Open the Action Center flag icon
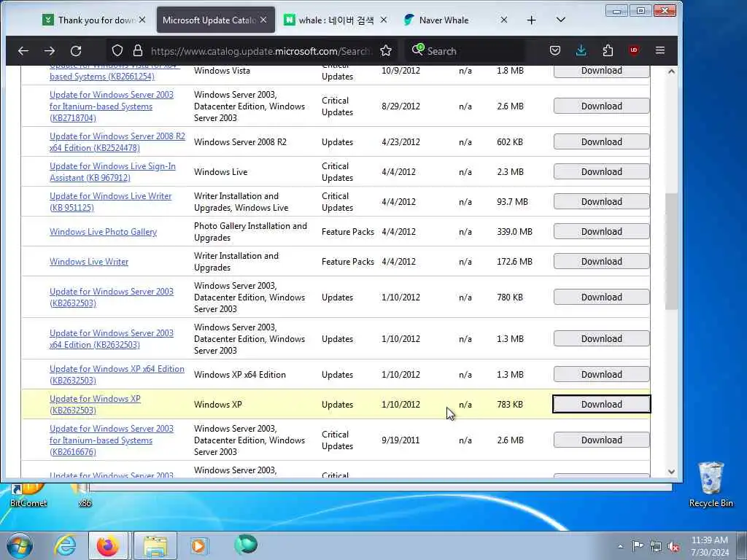 coord(638,546)
